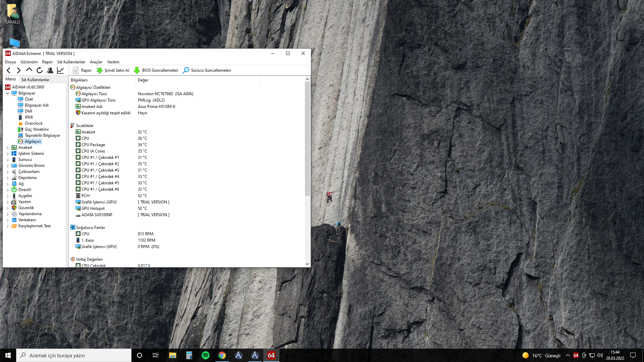
Task: Click the CPU Package temperature row
Action: (186, 145)
